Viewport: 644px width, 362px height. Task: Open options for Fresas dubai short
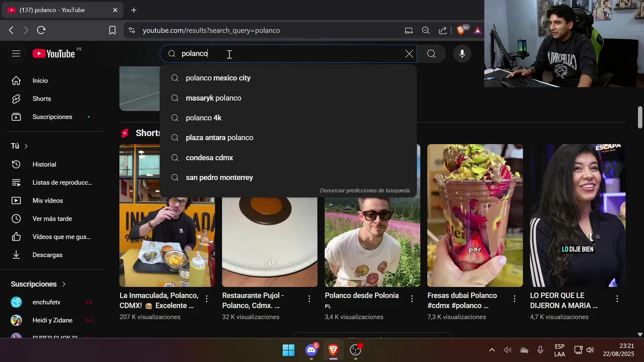point(514,299)
